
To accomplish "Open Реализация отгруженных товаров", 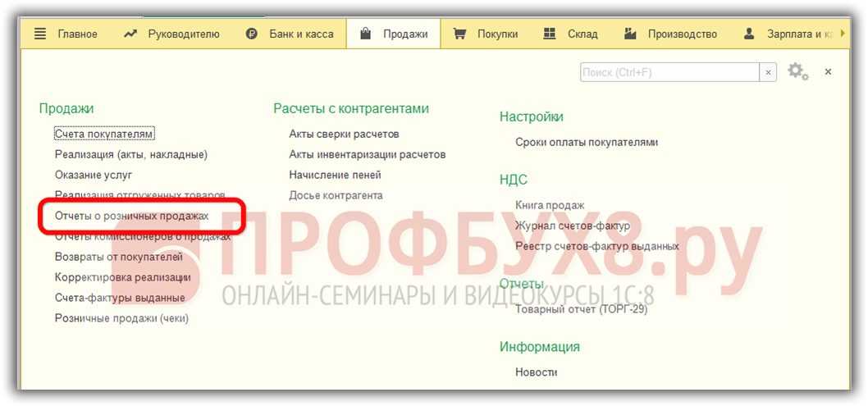I will [140, 195].
